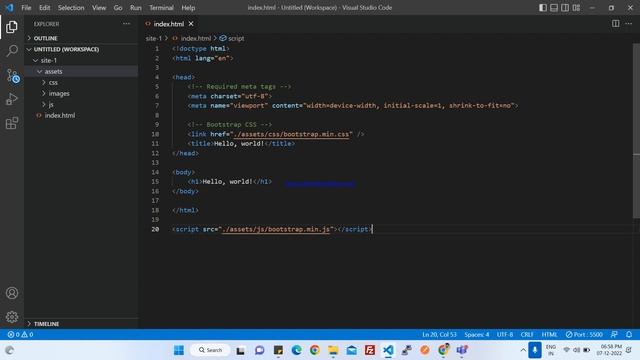Show hidden icons in the system tray

[523, 350]
